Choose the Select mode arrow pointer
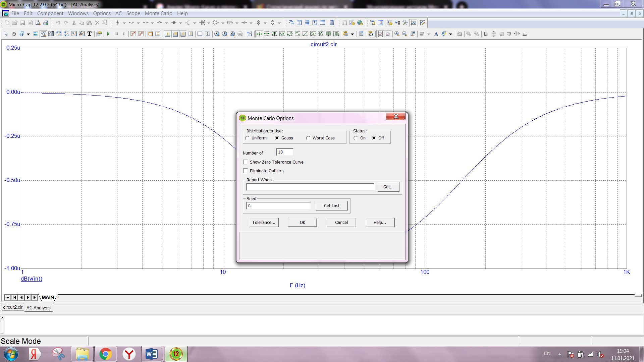Viewport: 644px width, 362px height. click(6, 34)
